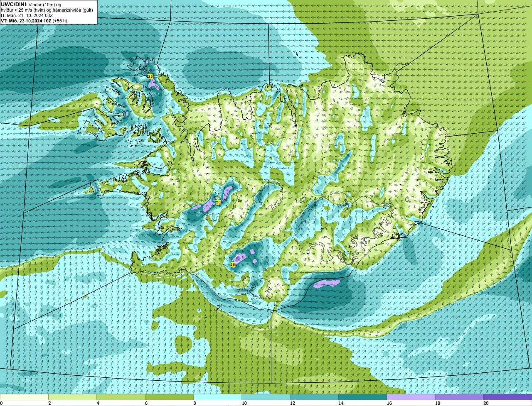
Task: Click the yellow 25 gust marker in Westfjords
Action: tap(150, 76)
